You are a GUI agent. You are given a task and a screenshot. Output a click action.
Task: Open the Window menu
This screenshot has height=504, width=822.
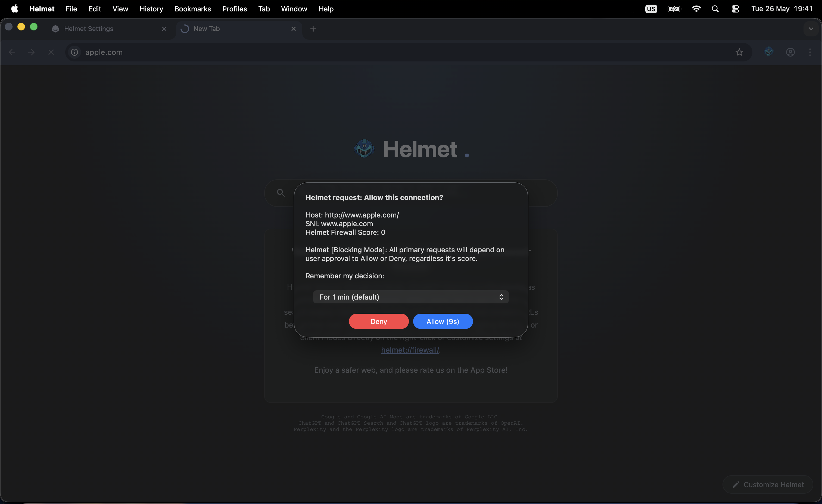click(x=294, y=9)
